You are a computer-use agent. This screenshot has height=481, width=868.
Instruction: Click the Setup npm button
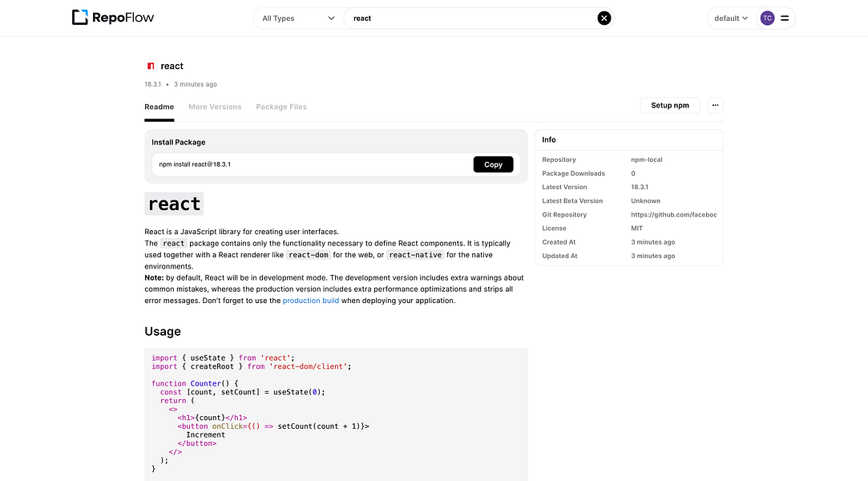click(x=670, y=105)
